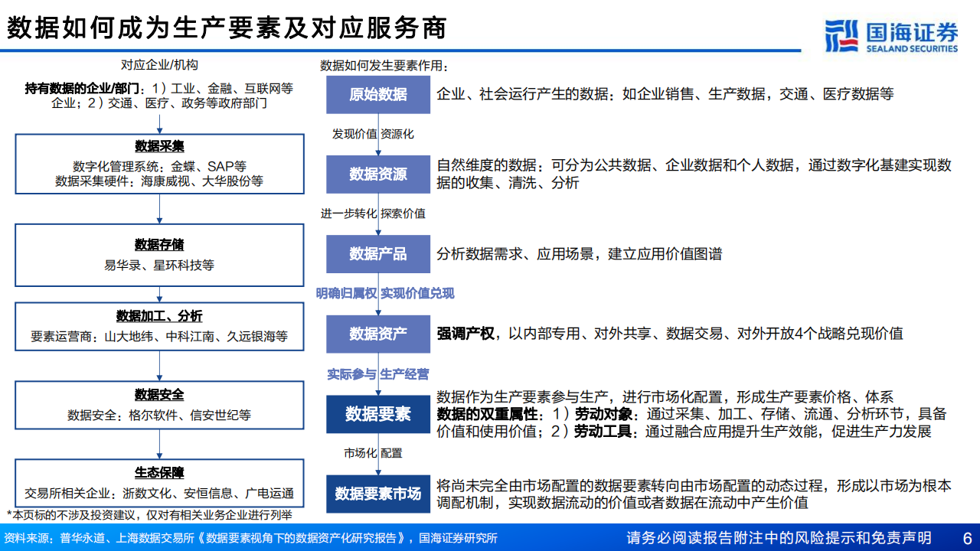Click the 数据产品 box
Image resolution: width=980 pixels, height=551 pixels.
click(378, 254)
